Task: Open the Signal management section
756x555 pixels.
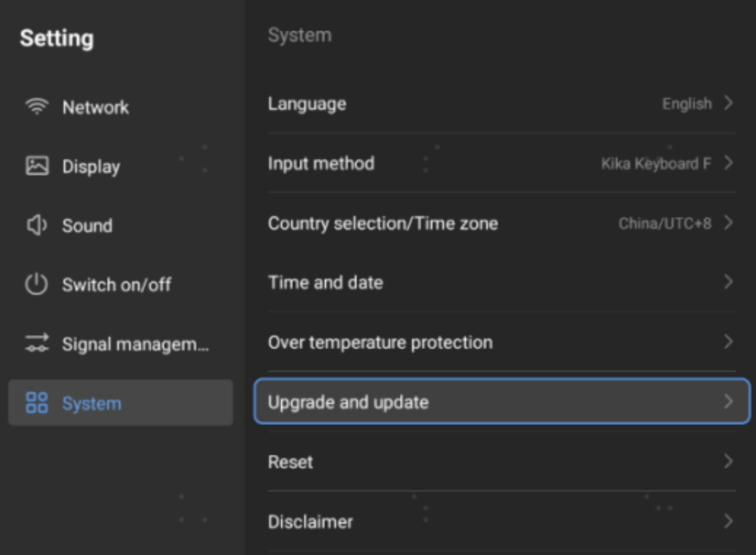Action: [x=120, y=344]
